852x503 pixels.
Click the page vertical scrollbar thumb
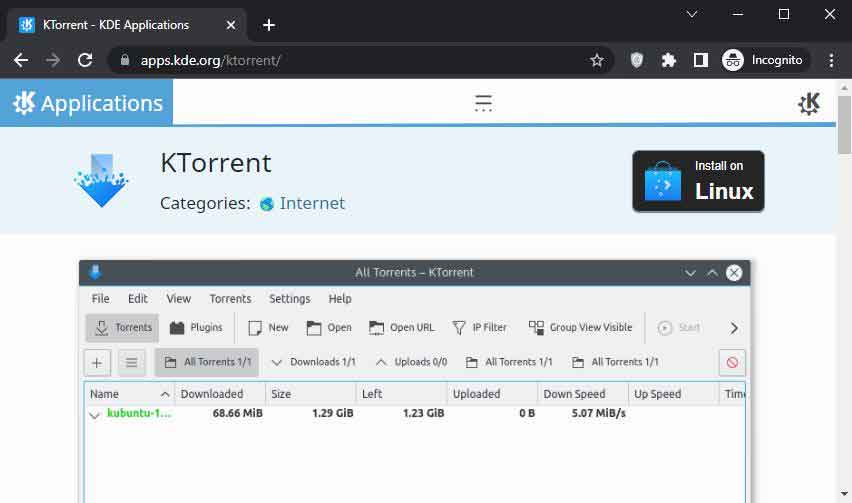pyautogui.click(x=844, y=125)
